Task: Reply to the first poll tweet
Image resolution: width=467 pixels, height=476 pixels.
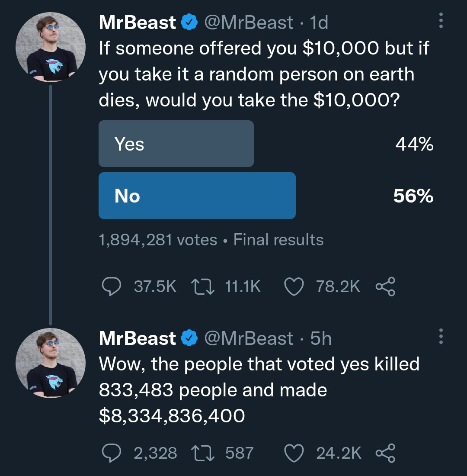Action: 111,286
